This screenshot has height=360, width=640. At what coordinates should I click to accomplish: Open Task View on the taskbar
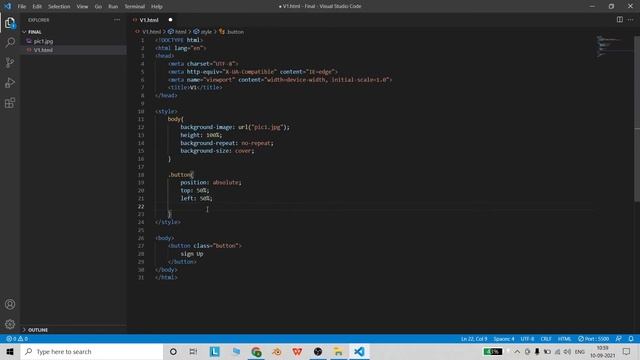point(193,351)
